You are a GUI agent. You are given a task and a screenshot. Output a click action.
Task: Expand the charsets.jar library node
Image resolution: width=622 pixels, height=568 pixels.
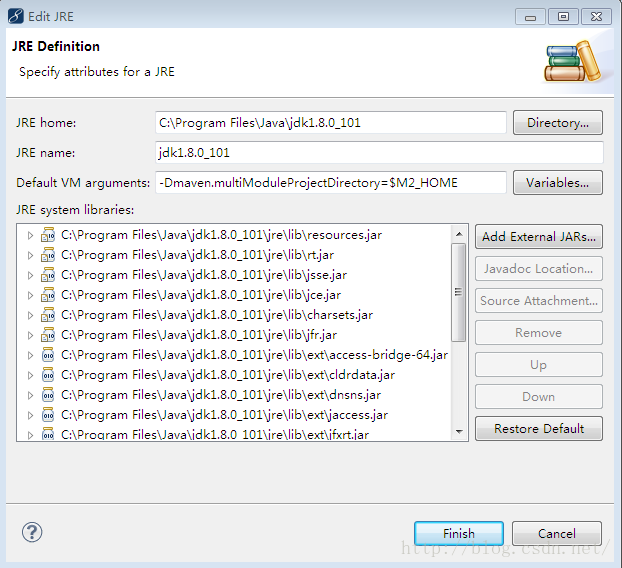[x=30, y=315]
